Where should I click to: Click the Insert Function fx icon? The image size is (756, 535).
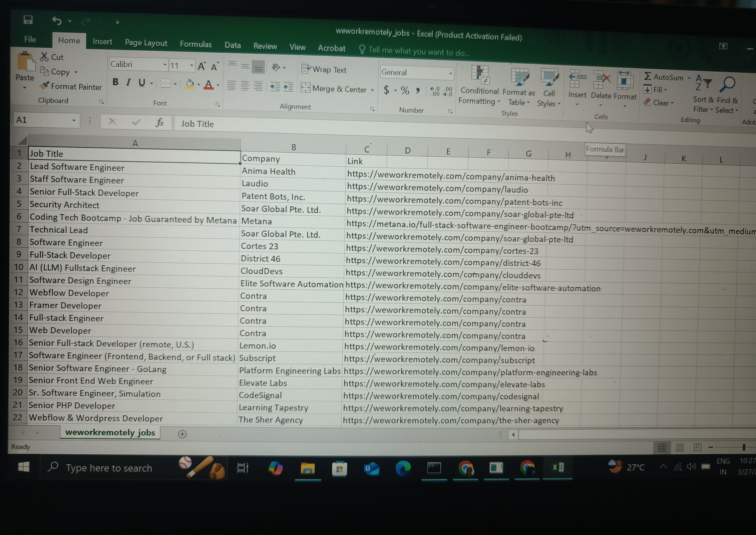click(x=160, y=123)
